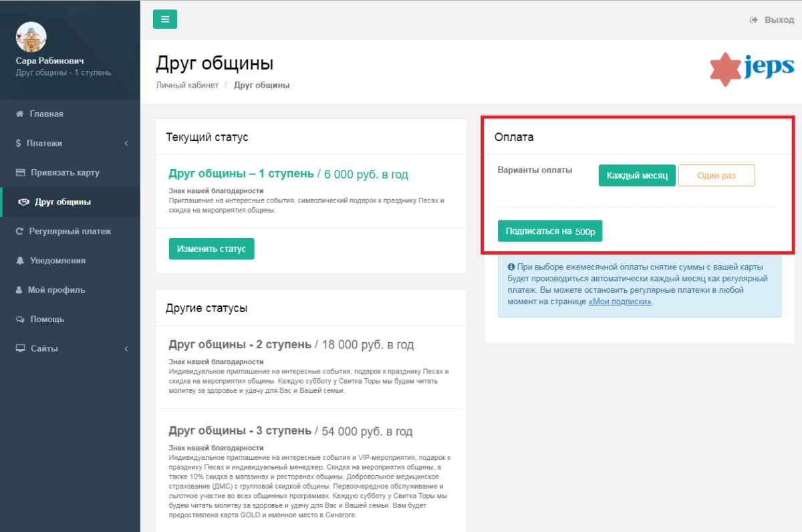
Task: Expand the Платежи submenu chevron
Action: coord(126,143)
